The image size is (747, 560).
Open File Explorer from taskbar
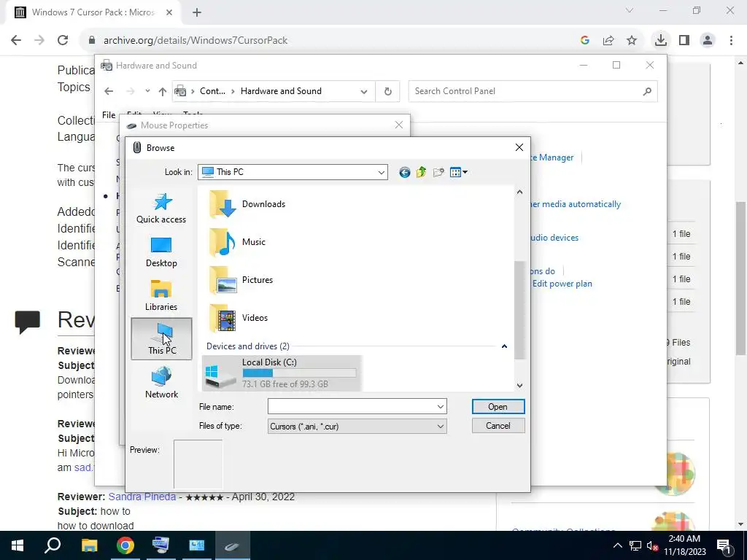click(x=89, y=545)
